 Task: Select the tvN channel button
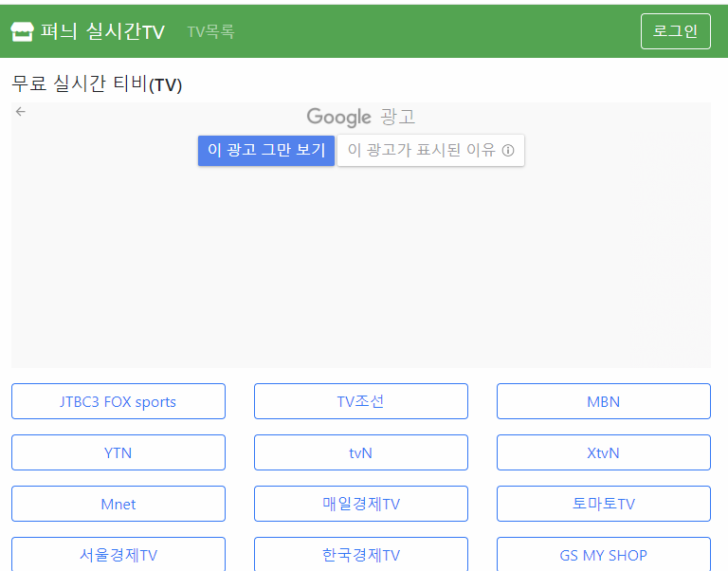361,452
